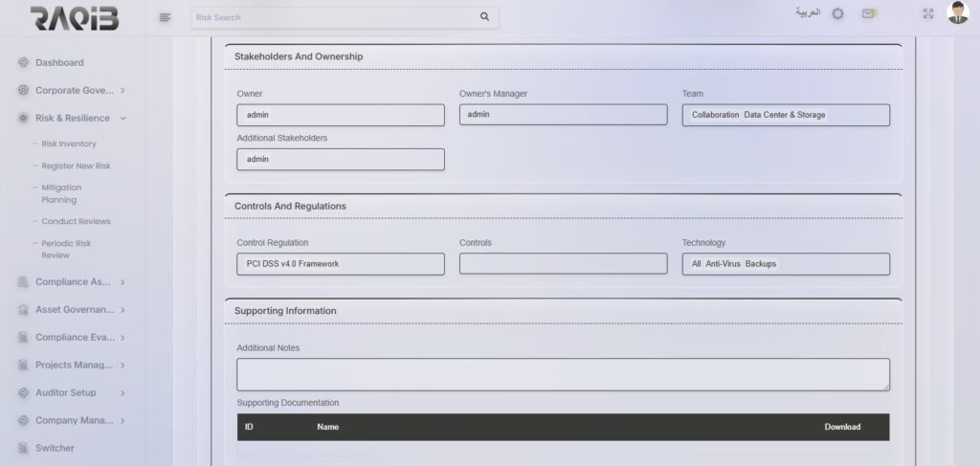The width and height of the screenshot is (980, 466).
Task: Open the user profile avatar
Action: tap(957, 13)
